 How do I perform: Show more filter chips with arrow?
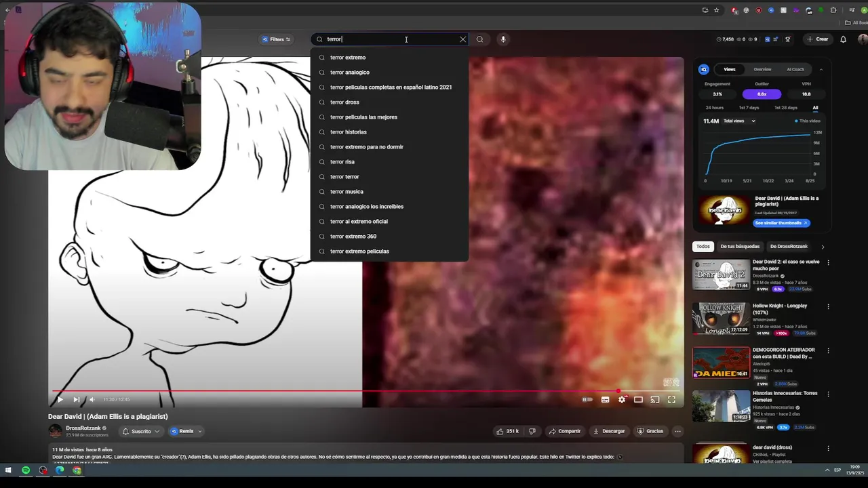(x=823, y=247)
